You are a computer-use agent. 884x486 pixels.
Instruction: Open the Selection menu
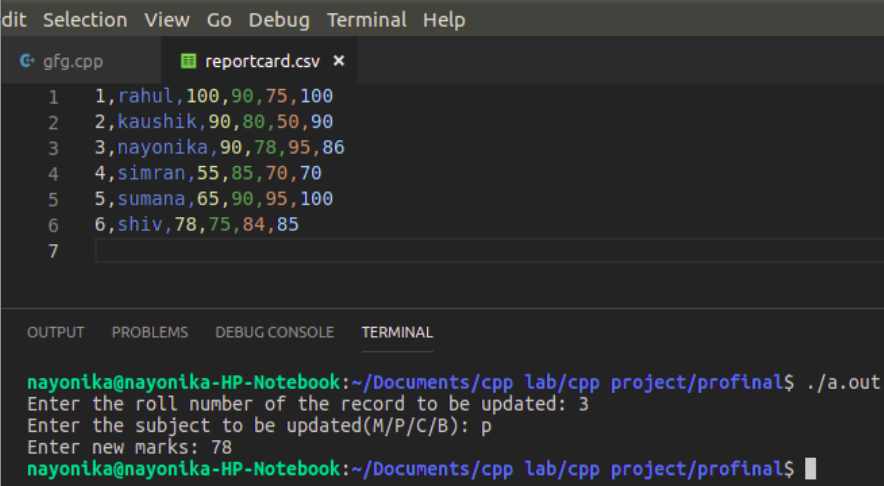coord(85,20)
